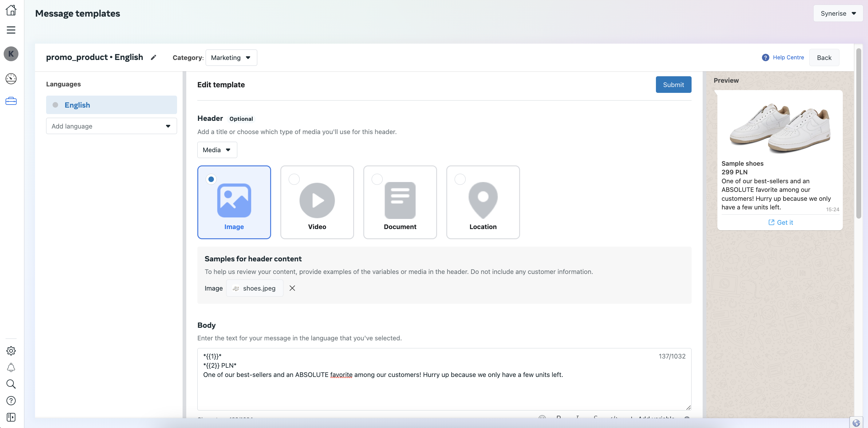Remove the shoes.jpeg sample image
The height and width of the screenshot is (428, 868).
tap(292, 288)
